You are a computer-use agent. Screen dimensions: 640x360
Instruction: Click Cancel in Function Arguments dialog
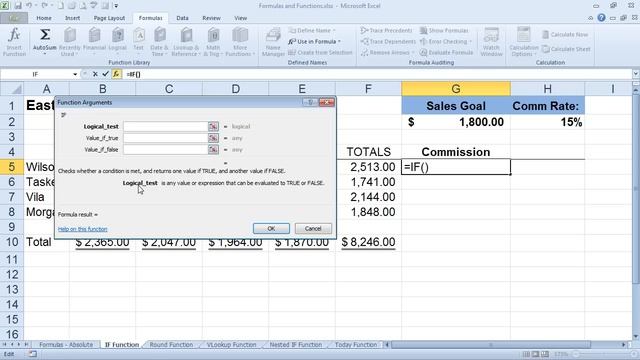coord(313,229)
